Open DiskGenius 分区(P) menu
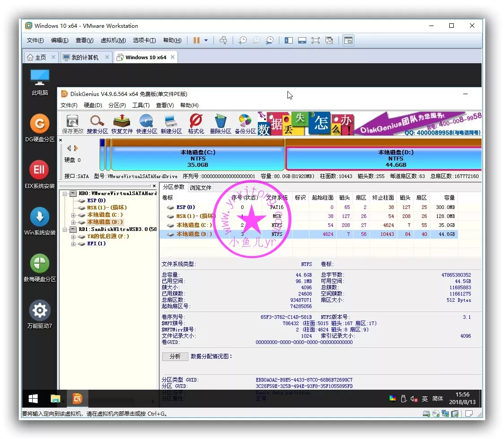Screen dimensions: 504x439 [x=117, y=105]
